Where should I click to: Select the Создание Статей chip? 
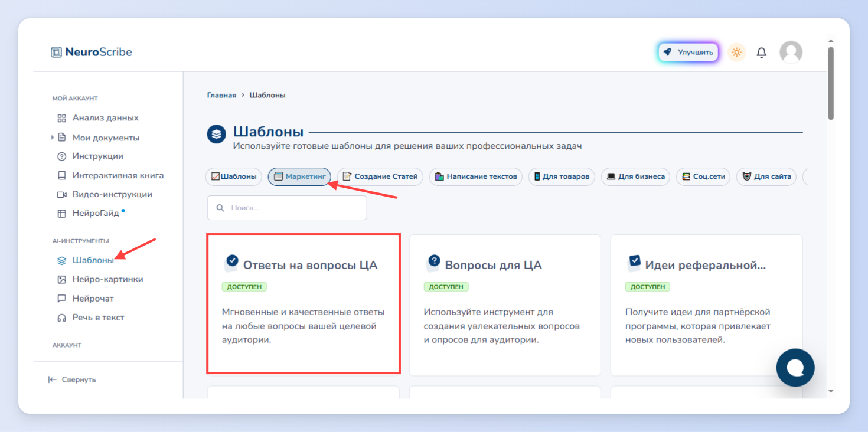[x=380, y=176]
